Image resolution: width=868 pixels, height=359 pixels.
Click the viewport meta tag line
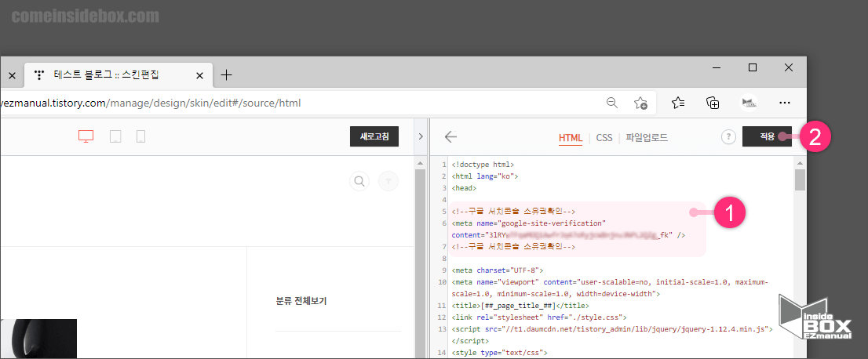click(x=610, y=288)
